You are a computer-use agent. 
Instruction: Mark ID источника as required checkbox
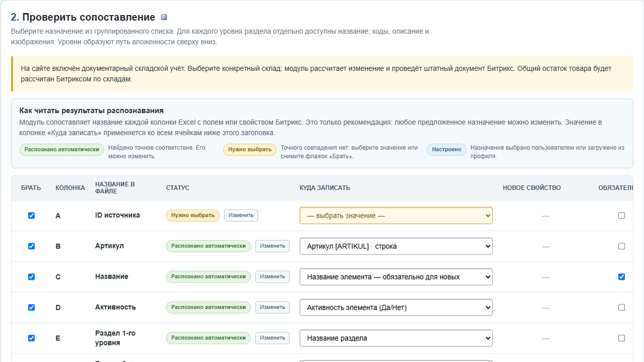pos(621,215)
